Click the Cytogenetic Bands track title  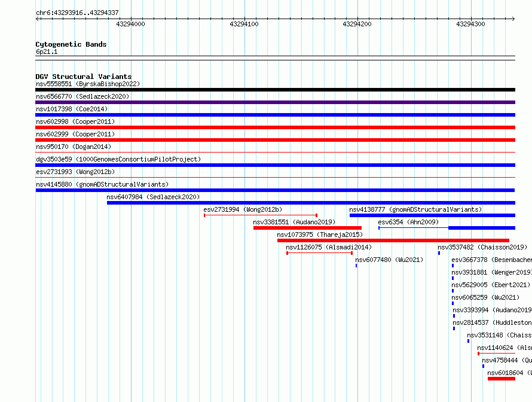click(71, 44)
